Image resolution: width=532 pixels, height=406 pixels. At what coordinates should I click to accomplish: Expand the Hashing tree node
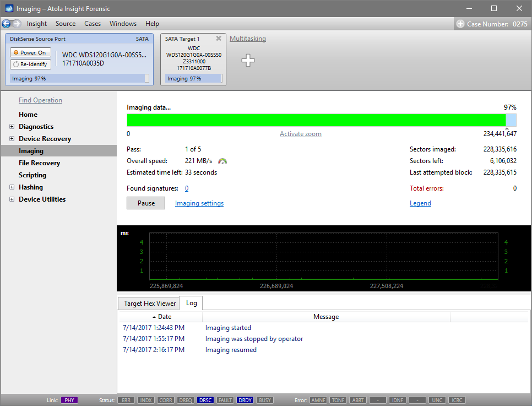click(x=12, y=187)
